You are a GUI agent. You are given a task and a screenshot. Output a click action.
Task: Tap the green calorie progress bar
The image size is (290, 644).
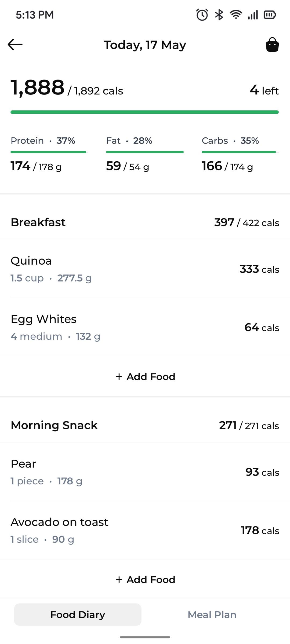[145, 112]
